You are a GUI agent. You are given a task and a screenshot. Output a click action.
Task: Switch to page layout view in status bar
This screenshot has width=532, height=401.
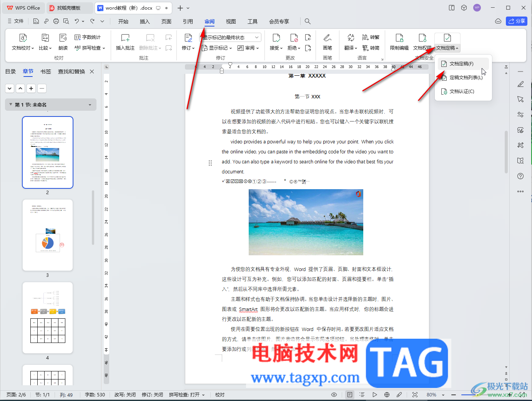pos(349,394)
